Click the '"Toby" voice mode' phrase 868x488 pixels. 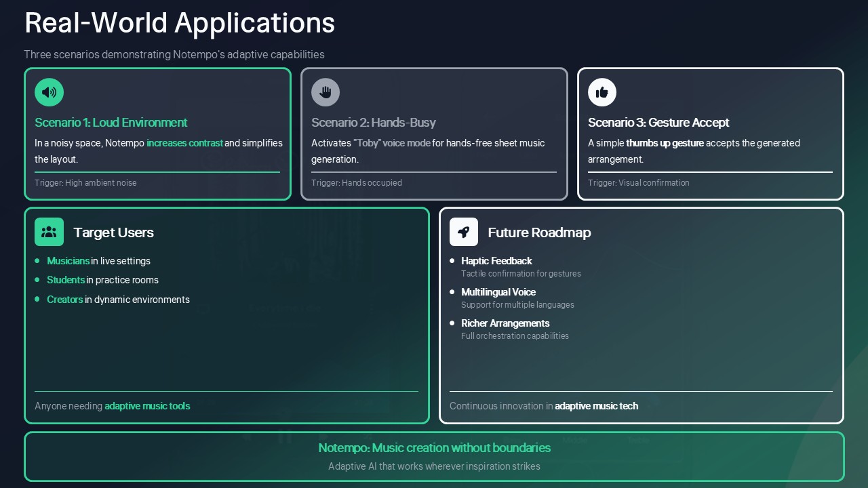click(392, 143)
